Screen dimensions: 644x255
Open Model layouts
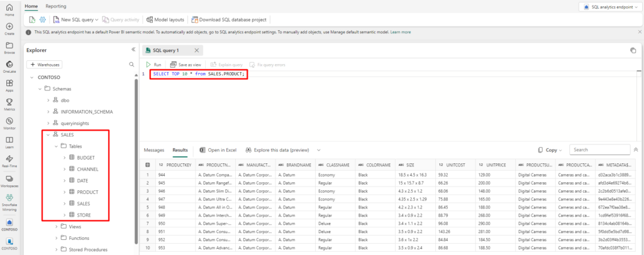165,19
